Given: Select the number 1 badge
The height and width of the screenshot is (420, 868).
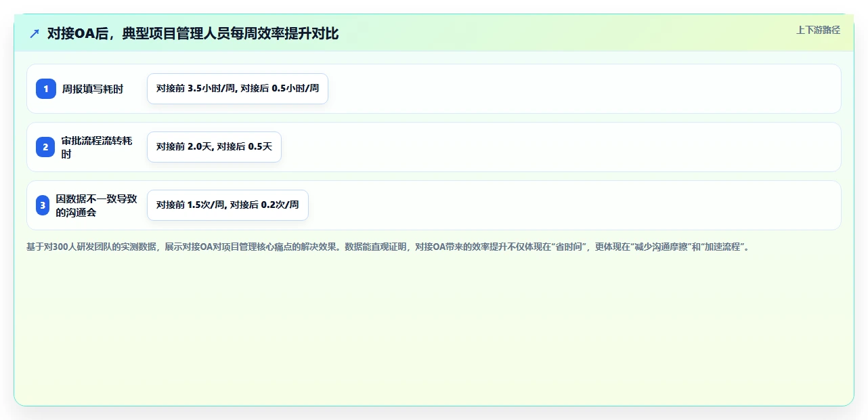Looking at the screenshot, I should tap(46, 89).
